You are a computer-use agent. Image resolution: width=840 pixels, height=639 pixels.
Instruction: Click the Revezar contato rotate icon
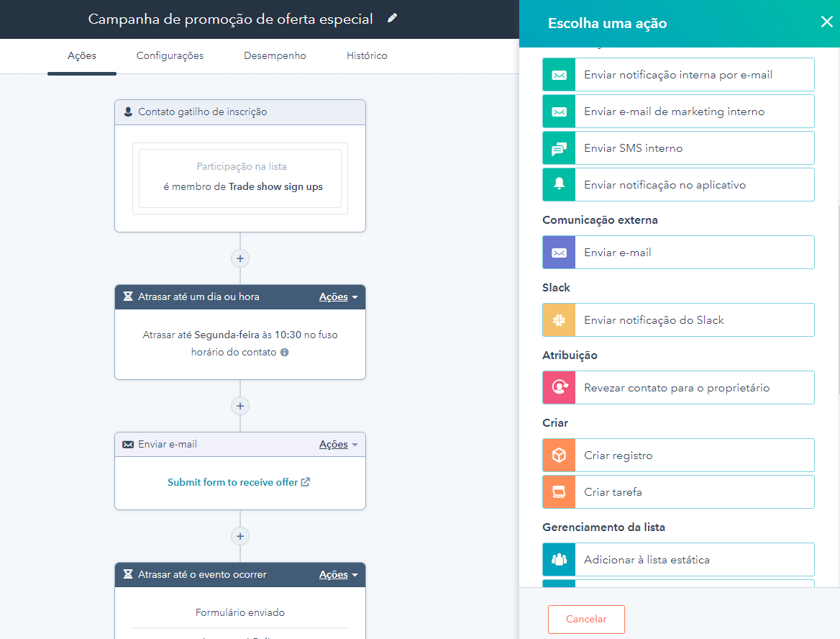coord(559,388)
